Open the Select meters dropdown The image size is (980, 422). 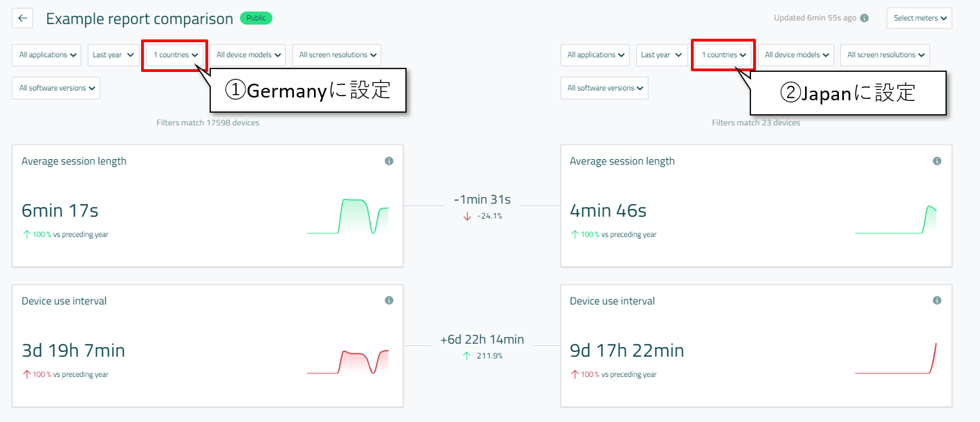pos(919,19)
